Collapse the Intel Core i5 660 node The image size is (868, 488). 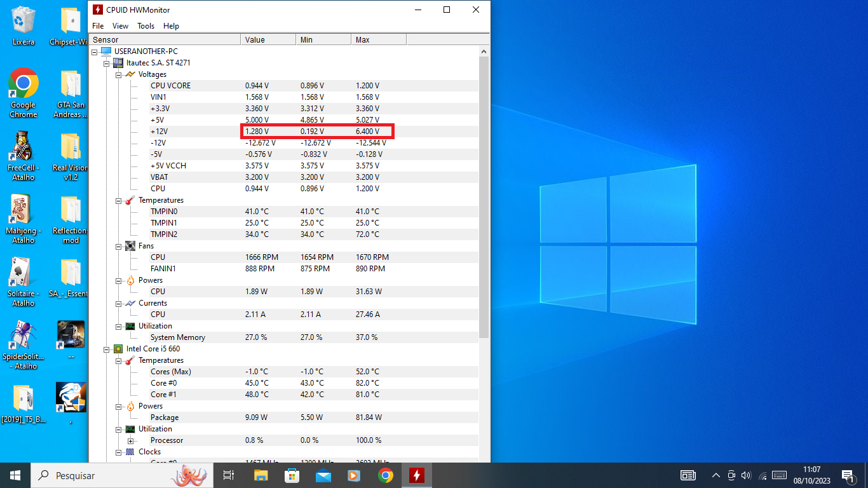[x=107, y=349]
